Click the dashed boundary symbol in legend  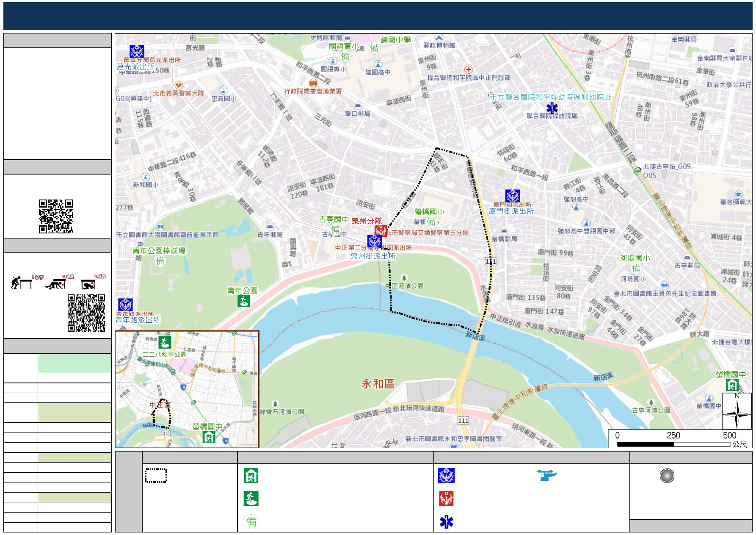point(156,476)
